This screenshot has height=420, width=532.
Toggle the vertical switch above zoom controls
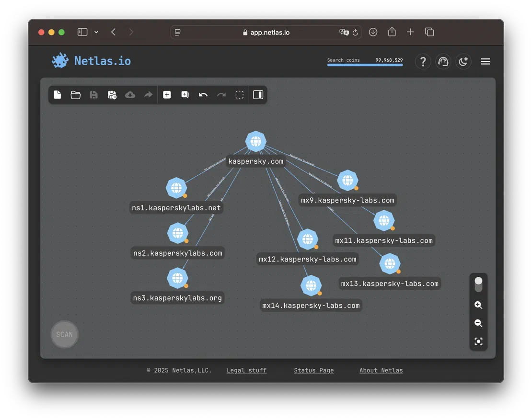[478, 284]
